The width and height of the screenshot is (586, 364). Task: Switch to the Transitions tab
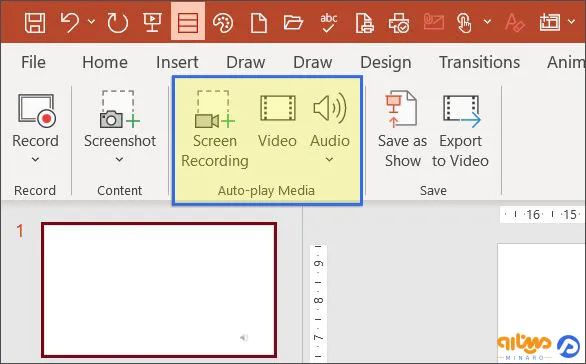(479, 62)
